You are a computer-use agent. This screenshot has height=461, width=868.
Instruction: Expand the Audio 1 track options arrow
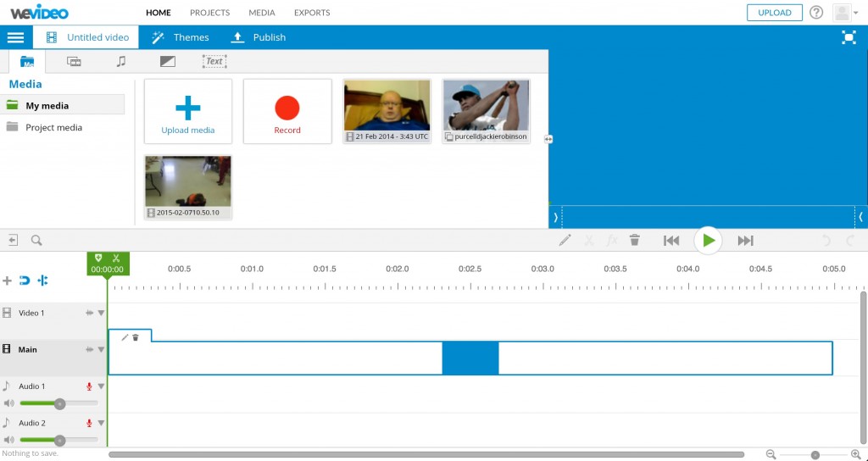click(102, 386)
